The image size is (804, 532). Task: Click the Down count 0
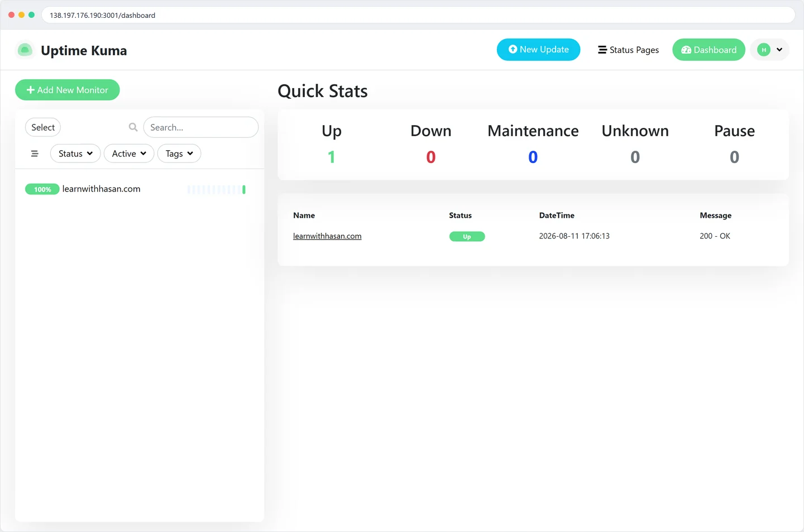tap(431, 157)
